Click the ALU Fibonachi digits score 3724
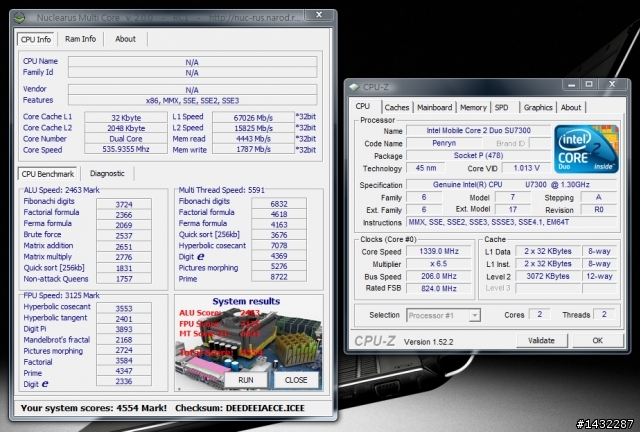Screen dimensions: 640x432 point(124,204)
